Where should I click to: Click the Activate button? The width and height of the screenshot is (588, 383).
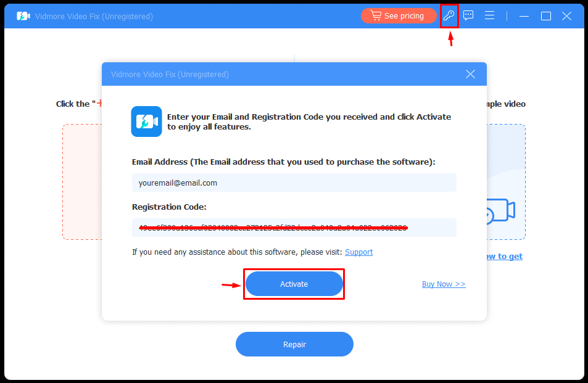click(294, 284)
